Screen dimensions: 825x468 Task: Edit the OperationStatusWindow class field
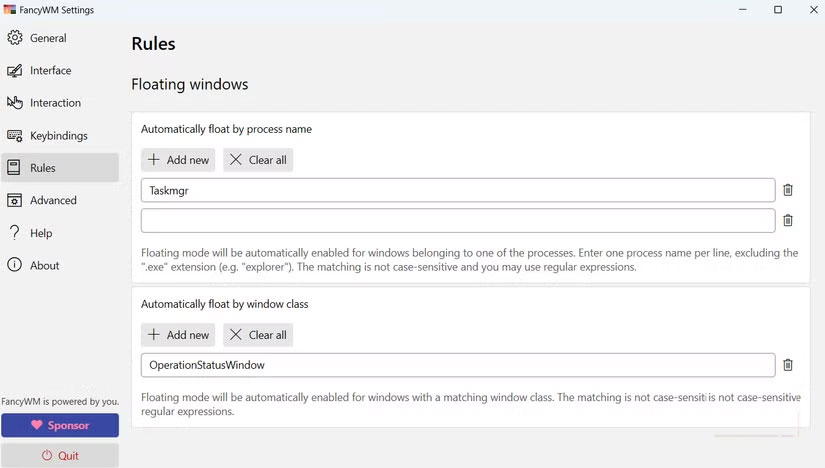pyautogui.click(x=457, y=365)
